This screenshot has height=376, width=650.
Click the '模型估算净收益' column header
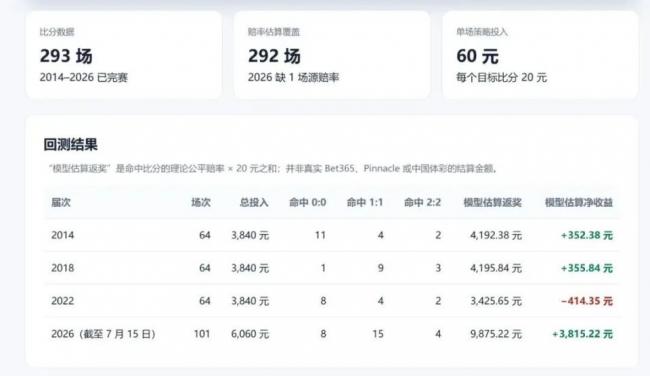(579, 202)
